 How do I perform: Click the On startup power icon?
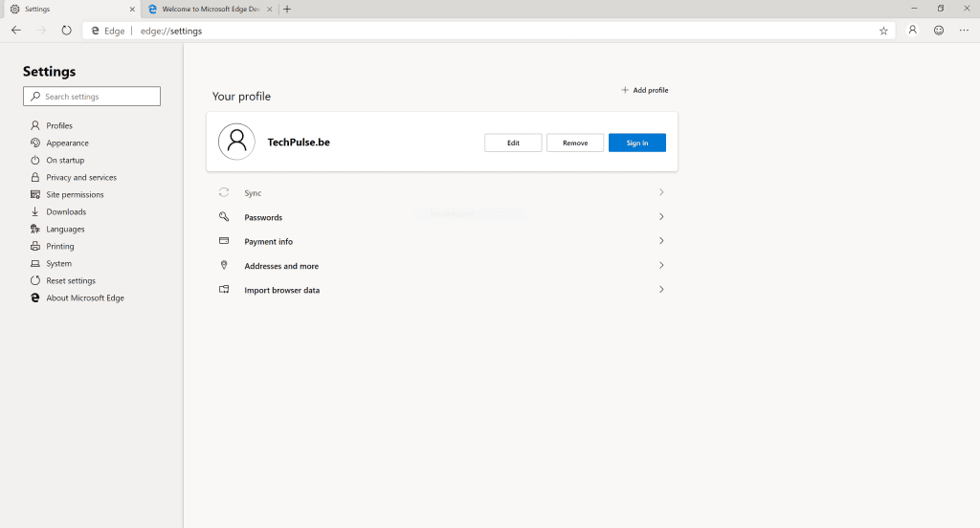[x=35, y=160]
